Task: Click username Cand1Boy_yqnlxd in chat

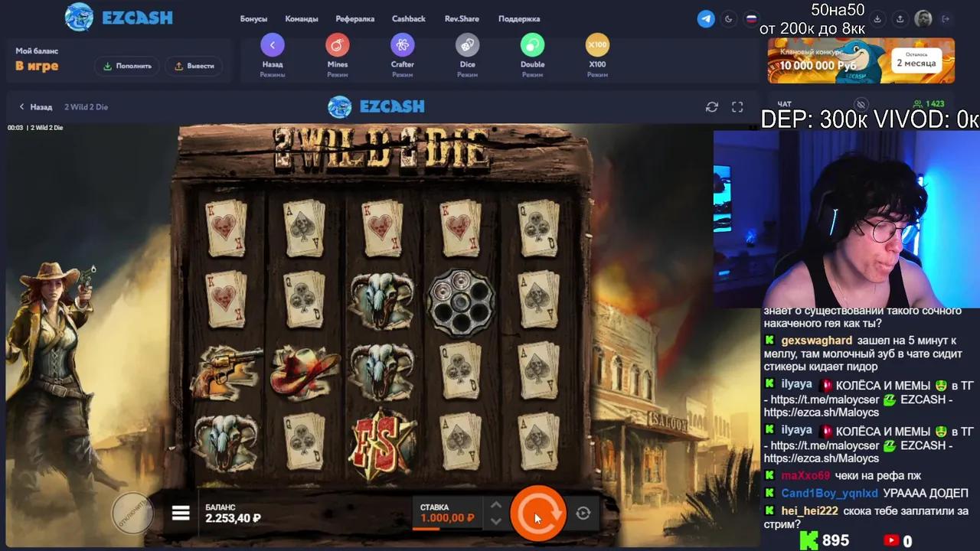Action: pyautogui.click(x=830, y=494)
